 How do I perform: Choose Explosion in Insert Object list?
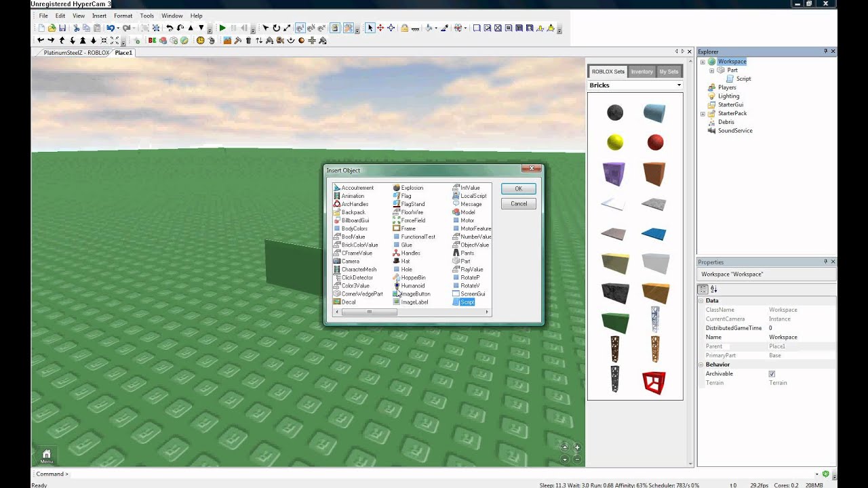coord(408,188)
